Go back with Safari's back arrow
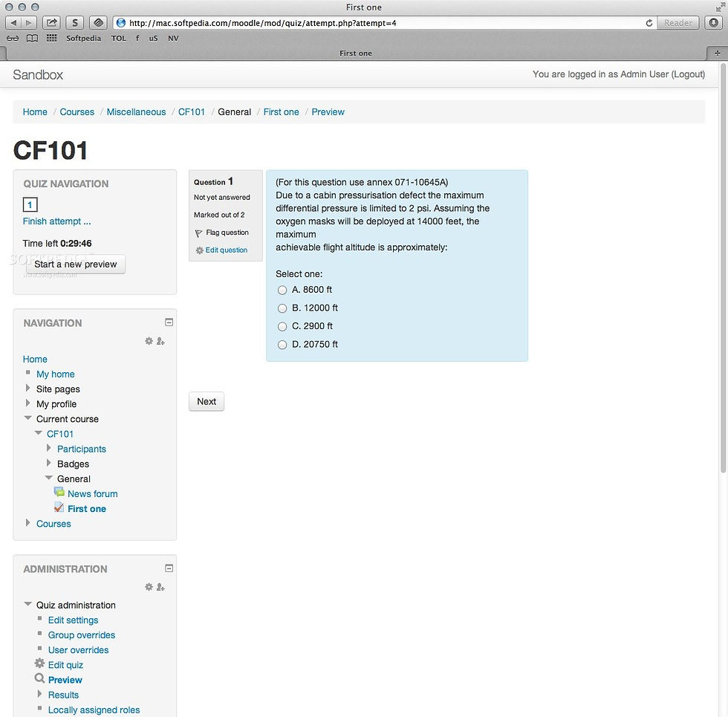728x717 pixels. click(13, 23)
